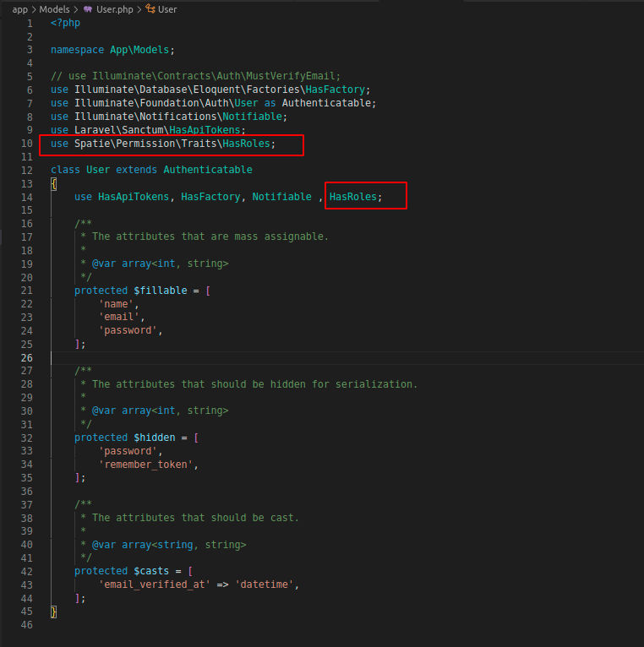The image size is (644, 647).
Task: Click HasRoles in the Spatie import line
Action: click(x=246, y=144)
